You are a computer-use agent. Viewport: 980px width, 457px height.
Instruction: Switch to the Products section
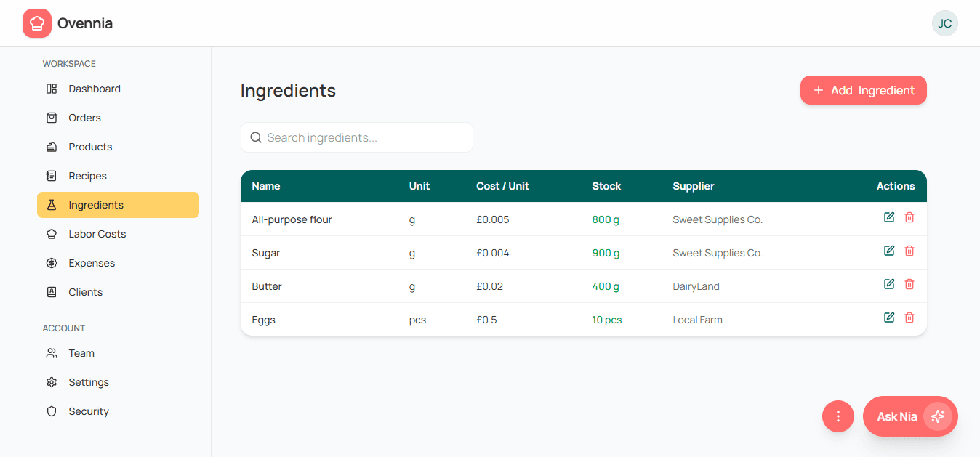coord(90,146)
